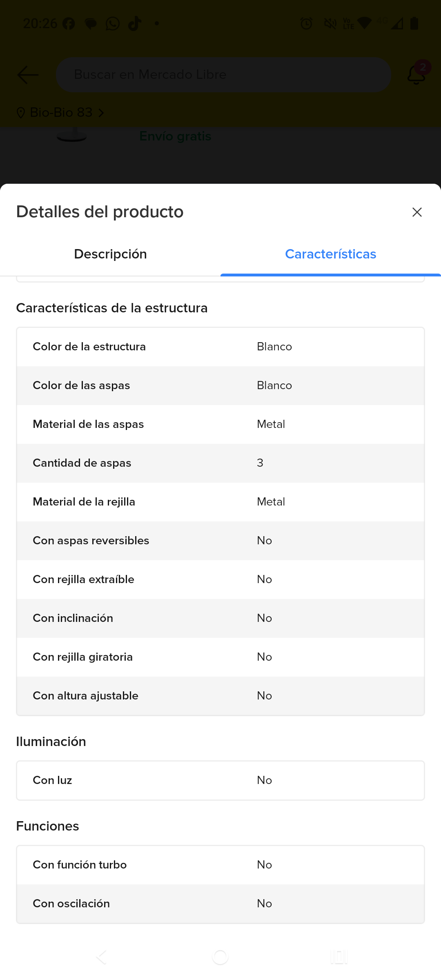Tap the Buscar en Mercado Libre field

click(x=223, y=75)
